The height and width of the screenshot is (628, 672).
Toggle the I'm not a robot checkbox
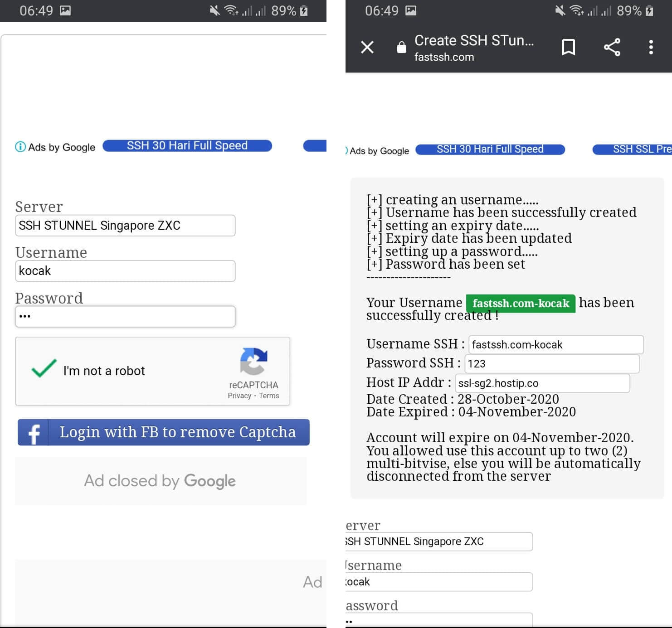[x=44, y=369]
